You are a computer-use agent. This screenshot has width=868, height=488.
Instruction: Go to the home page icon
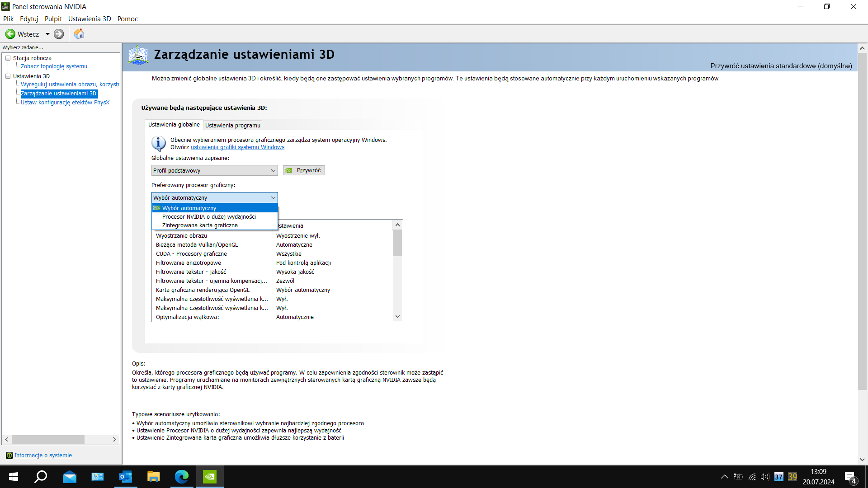79,34
